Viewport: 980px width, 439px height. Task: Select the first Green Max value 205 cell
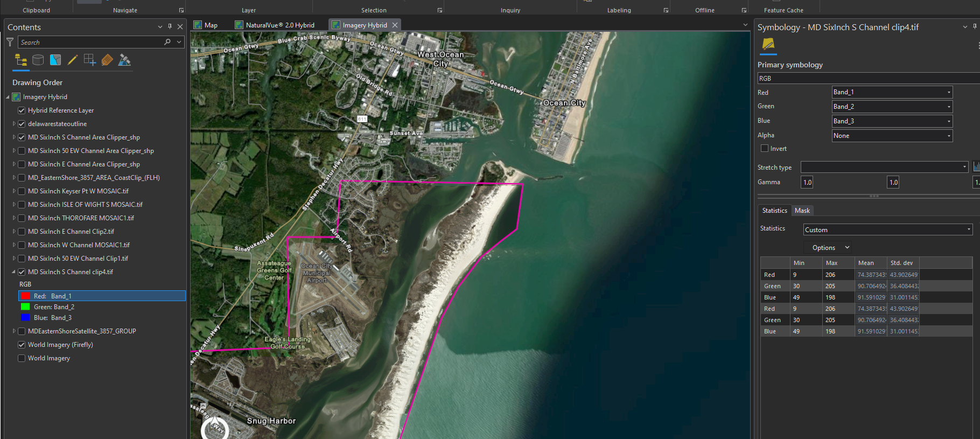pos(838,286)
